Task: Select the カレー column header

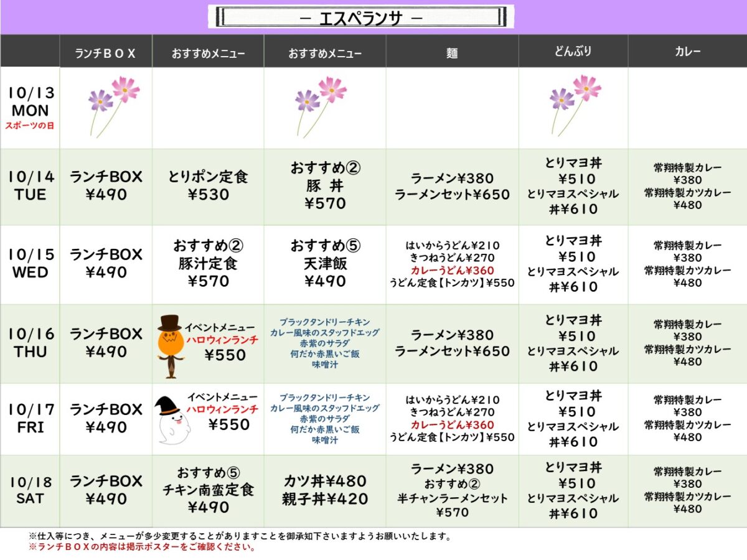Action: (x=687, y=52)
